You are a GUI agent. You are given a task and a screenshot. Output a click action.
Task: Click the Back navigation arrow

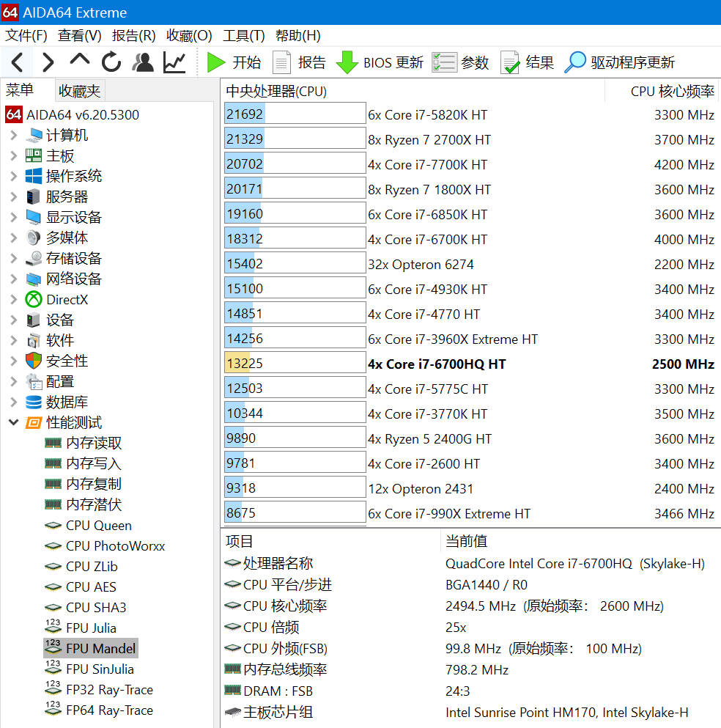pyautogui.click(x=17, y=62)
